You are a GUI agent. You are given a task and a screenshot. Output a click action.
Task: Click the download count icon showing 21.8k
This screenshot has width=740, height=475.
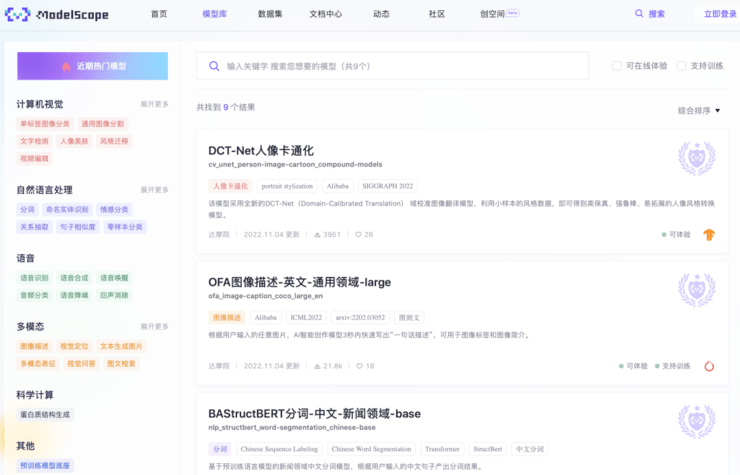317,366
